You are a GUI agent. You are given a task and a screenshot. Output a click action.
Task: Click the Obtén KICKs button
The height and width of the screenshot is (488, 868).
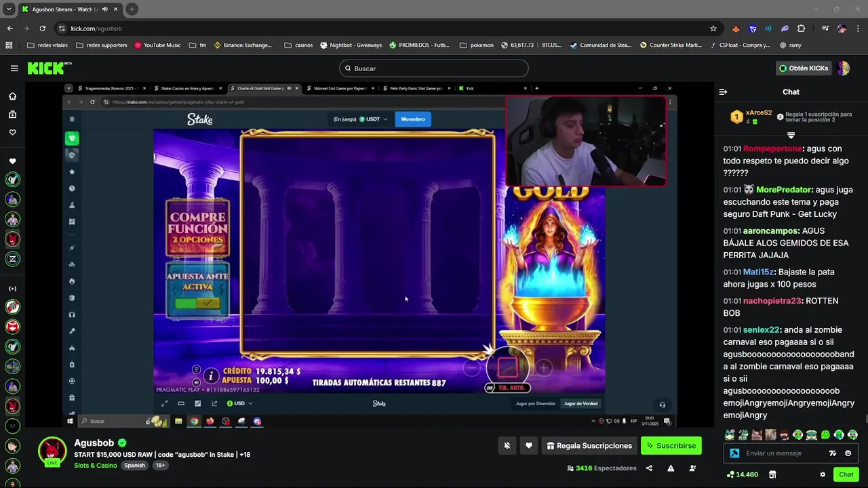tap(803, 68)
